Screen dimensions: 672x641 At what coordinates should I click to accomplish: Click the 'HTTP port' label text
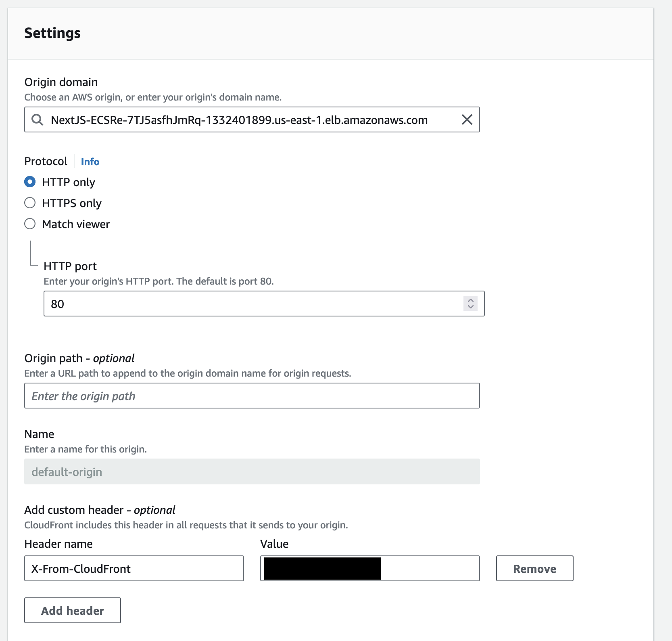[x=70, y=266]
